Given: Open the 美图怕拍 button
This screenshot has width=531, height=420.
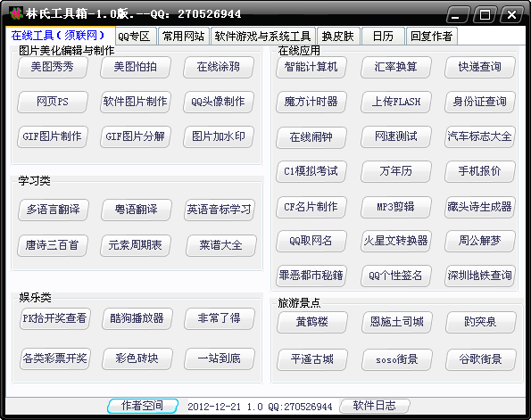Looking at the screenshot, I should (136, 67).
